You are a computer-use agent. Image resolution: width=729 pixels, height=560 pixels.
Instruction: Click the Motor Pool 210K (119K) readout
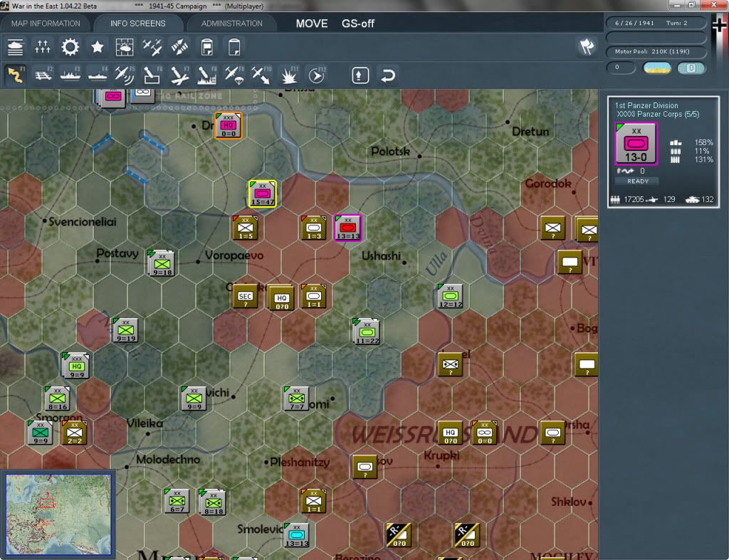(656, 51)
